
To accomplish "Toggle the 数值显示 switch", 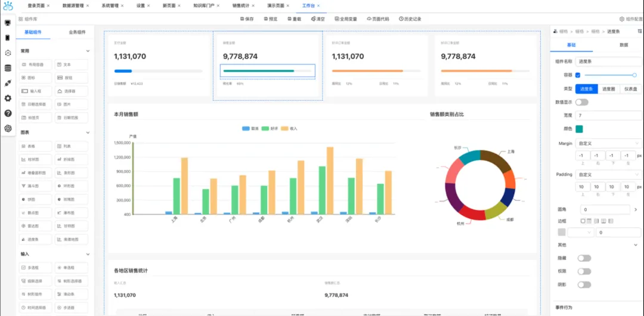I will [x=582, y=102].
